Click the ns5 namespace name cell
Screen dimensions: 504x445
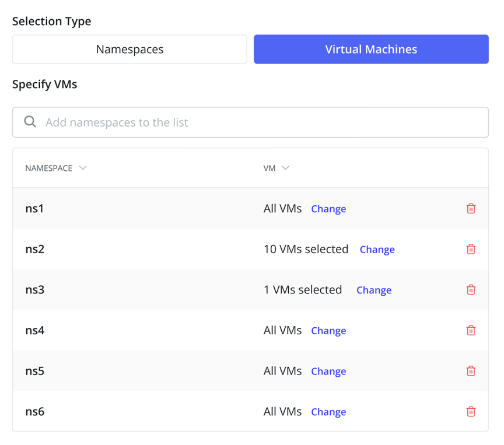click(x=35, y=371)
